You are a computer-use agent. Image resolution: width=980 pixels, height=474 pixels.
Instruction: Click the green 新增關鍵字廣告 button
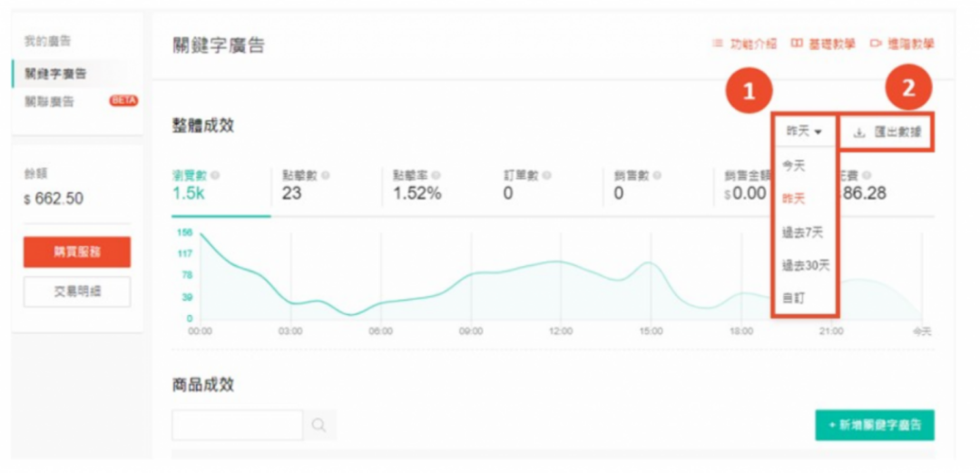874,425
